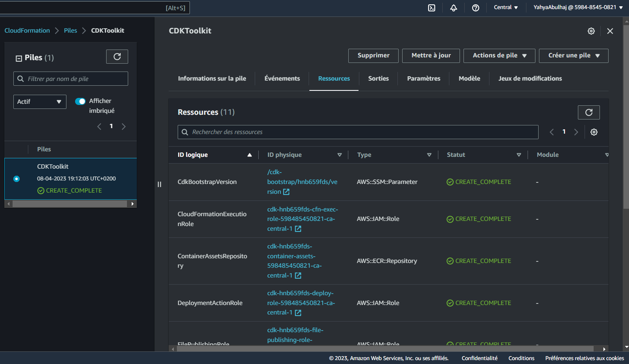Go to the next page of Ressources
The height and width of the screenshot is (364, 629).
(x=576, y=132)
